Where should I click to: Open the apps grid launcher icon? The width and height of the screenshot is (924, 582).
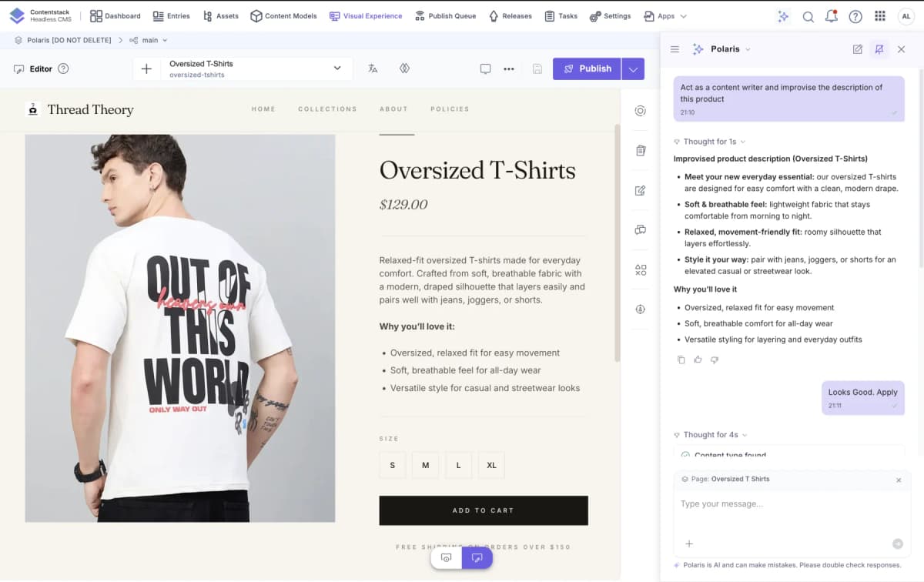880,16
